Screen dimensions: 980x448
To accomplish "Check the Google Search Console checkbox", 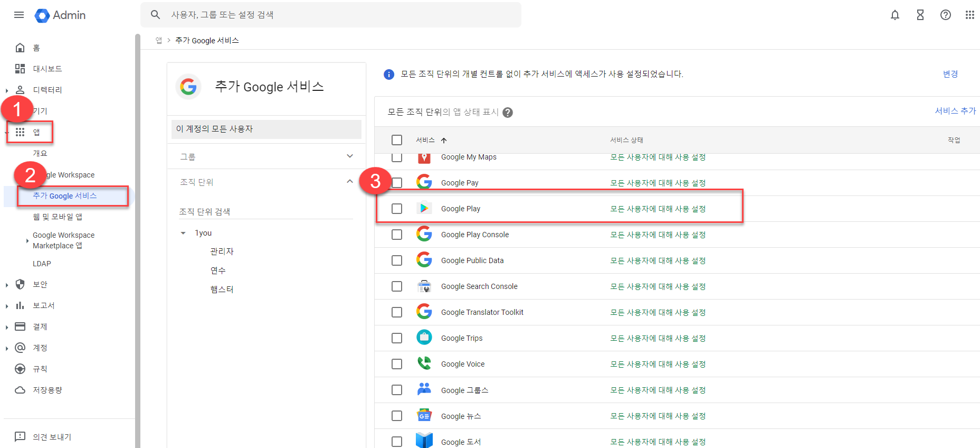I will [397, 286].
